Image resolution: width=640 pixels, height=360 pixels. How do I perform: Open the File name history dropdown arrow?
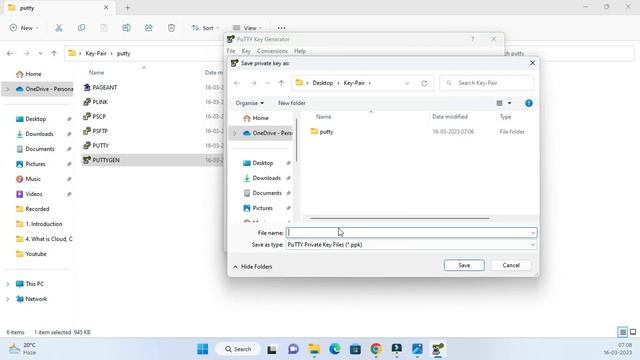[533, 233]
